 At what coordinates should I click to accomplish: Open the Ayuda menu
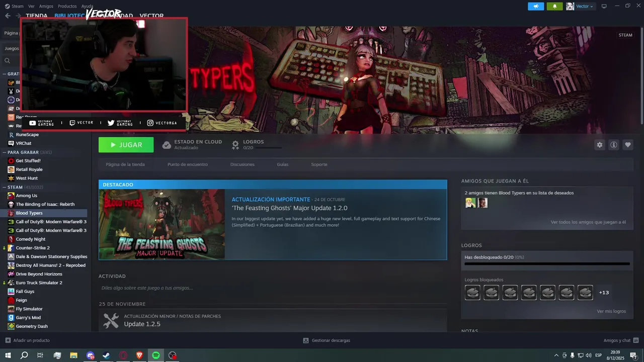pyautogui.click(x=87, y=6)
